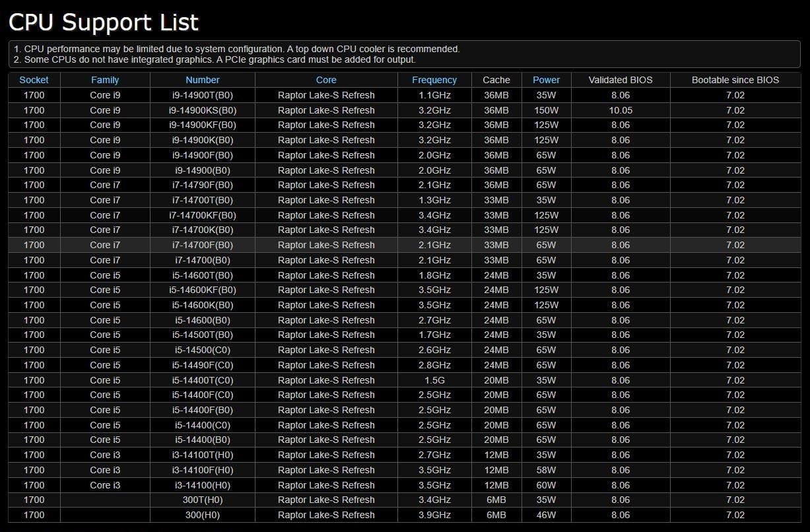This screenshot has width=810, height=532.
Task: Click the Number column header
Action: (x=202, y=80)
